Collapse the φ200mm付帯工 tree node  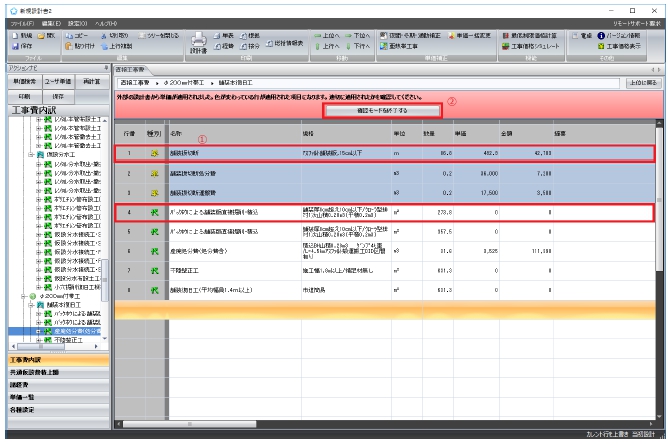click(x=21, y=297)
